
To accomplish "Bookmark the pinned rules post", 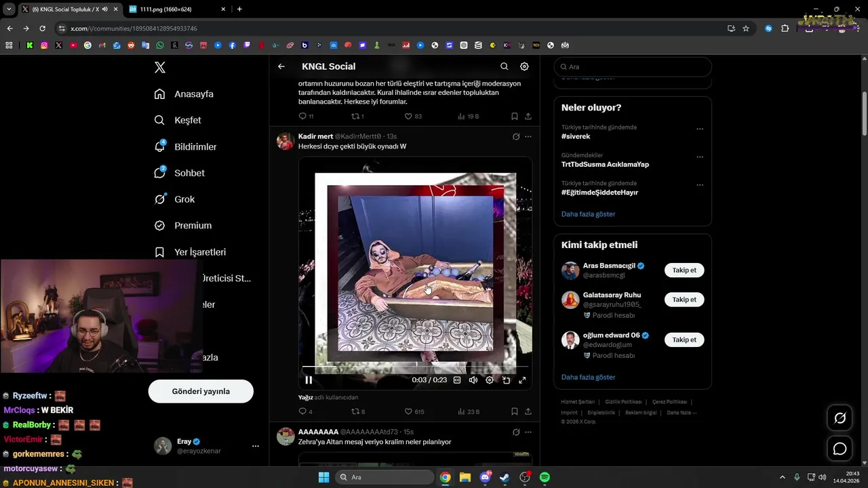I will point(515,116).
